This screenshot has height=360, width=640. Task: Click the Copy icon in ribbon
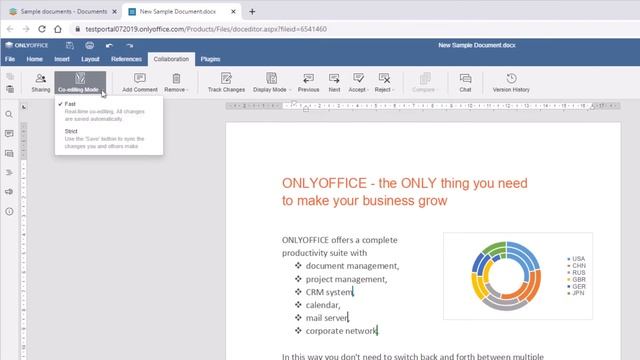(x=10, y=76)
